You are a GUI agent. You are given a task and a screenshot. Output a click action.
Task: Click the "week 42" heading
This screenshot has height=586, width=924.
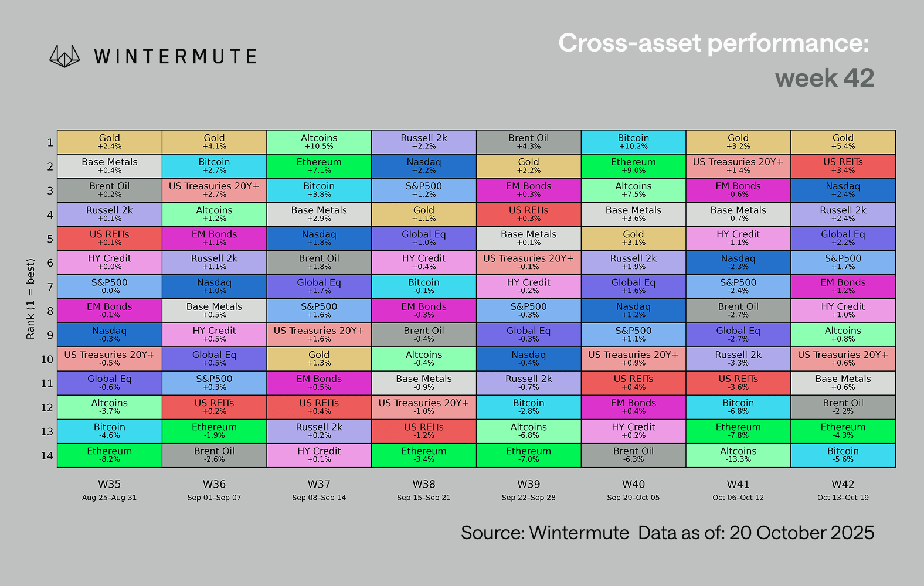[824, 78]
